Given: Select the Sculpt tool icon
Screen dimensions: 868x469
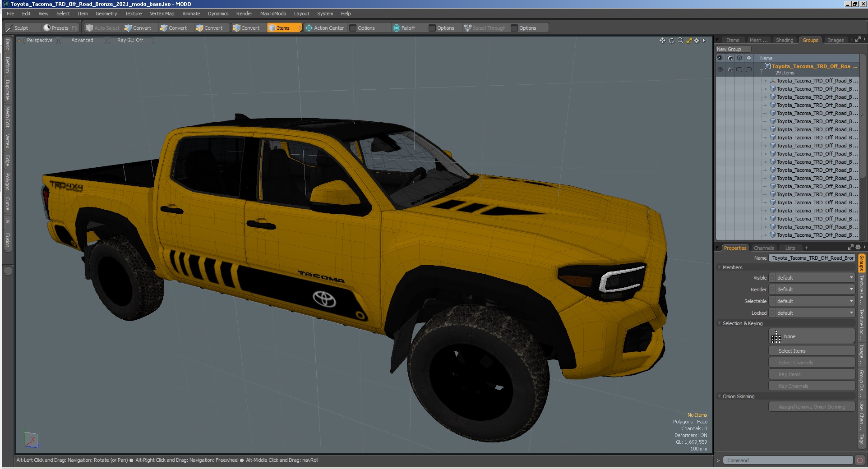Looking at the screenshot, I should point(9,28).
